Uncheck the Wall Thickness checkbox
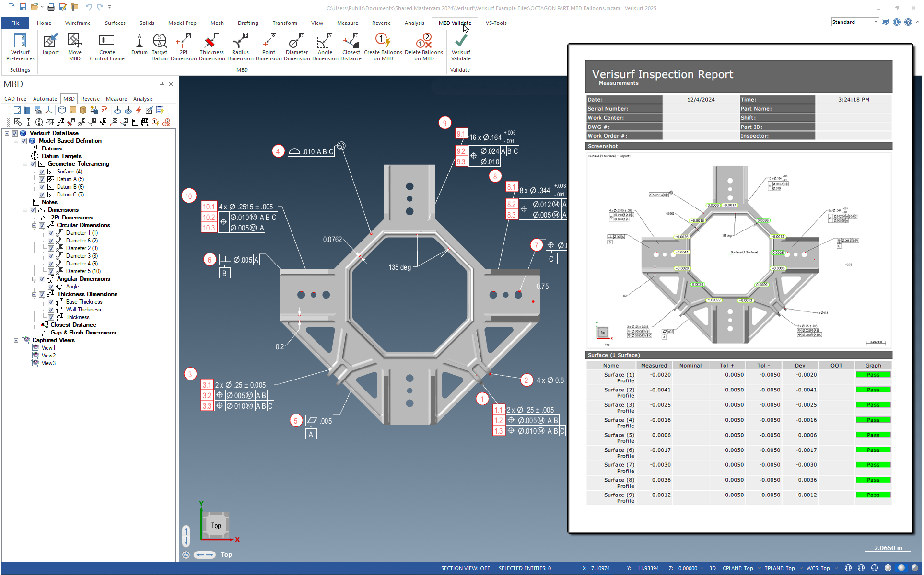 click(x=51, y=310)
